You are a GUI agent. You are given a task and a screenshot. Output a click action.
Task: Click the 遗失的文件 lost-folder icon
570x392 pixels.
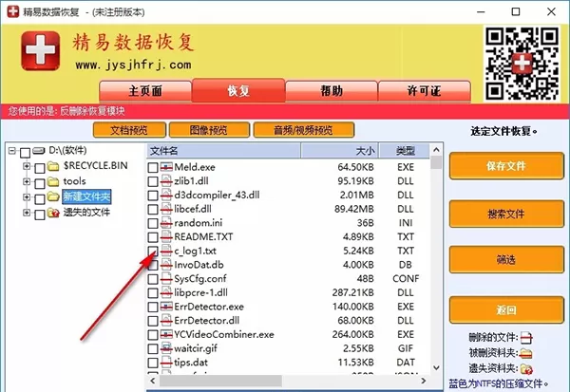point(53,213)
